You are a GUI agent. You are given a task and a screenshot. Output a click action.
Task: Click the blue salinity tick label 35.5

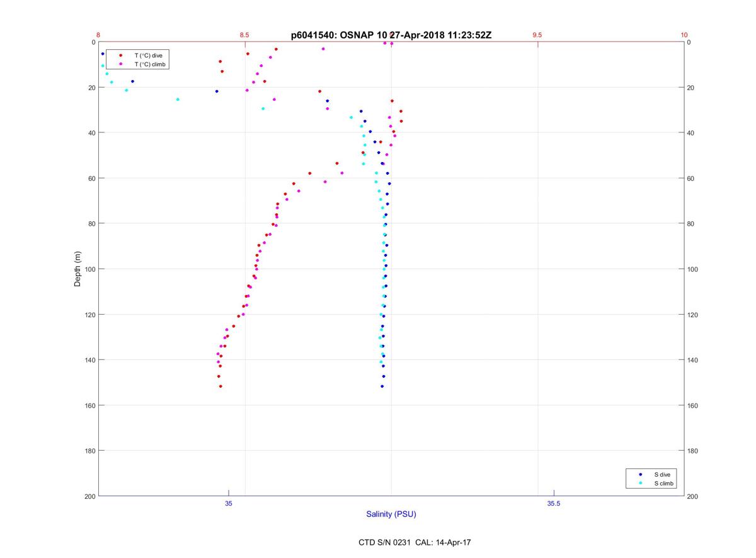pos(553,503)
